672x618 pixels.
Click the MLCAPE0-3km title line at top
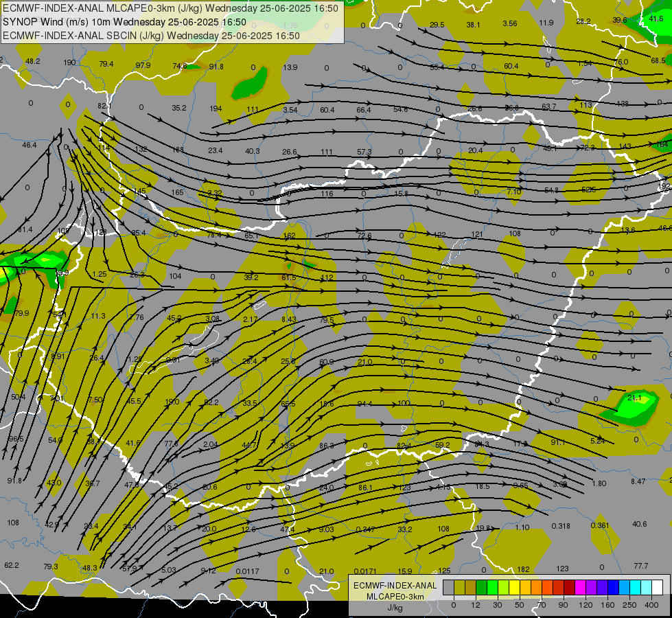[170, 8]
